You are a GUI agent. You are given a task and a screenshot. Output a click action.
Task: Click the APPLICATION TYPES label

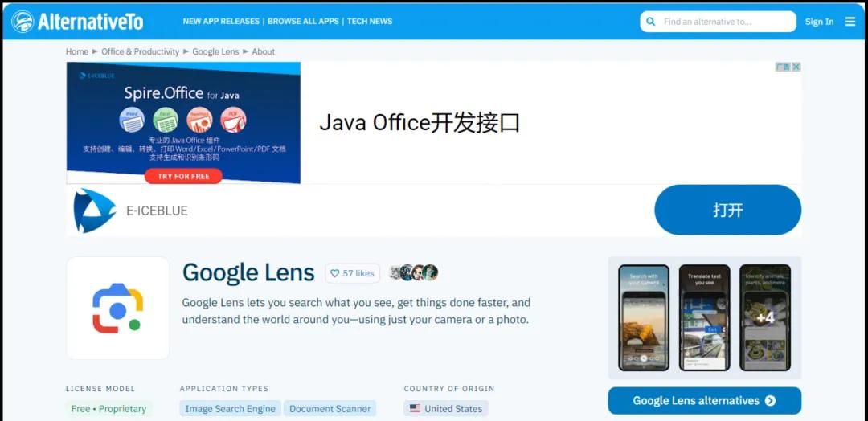224,388
